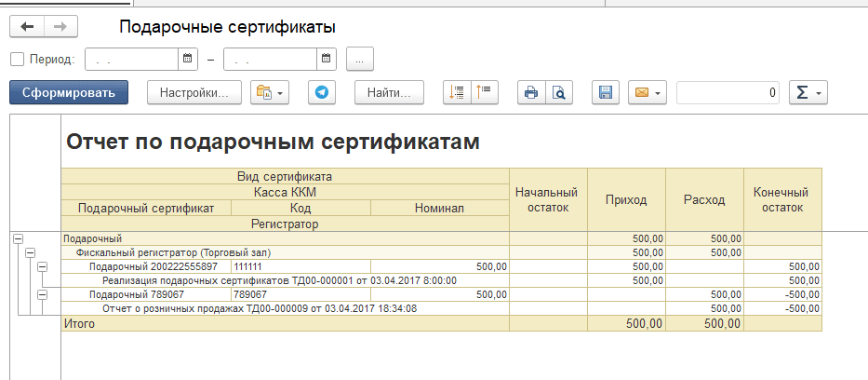
Task: Open the Настройки... dialog
Action: point(194,92)
